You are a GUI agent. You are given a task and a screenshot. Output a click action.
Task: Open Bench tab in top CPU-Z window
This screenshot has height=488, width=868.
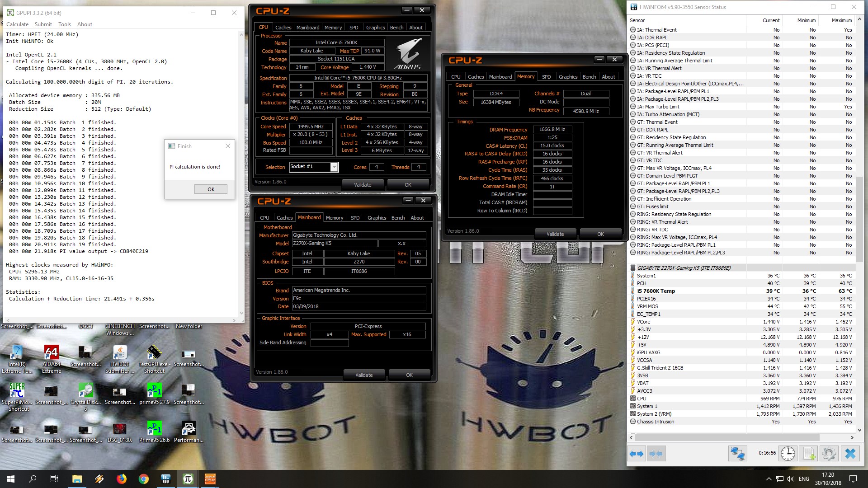pos(397,28)
